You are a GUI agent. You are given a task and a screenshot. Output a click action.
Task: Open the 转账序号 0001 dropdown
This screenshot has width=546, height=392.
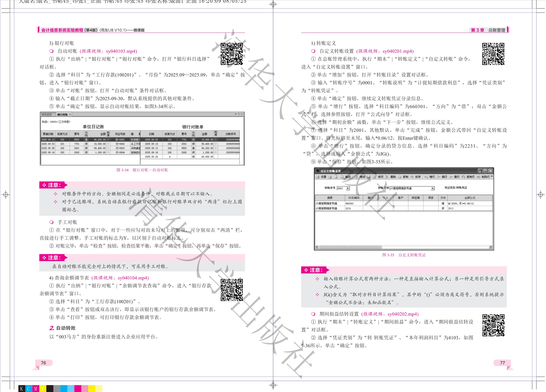(x=348, y=188)
